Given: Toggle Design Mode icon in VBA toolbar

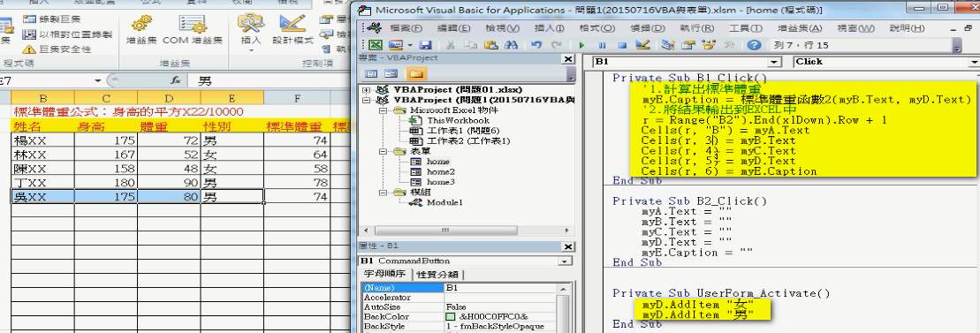Looking at the screenshot, I should pos(642,45).
